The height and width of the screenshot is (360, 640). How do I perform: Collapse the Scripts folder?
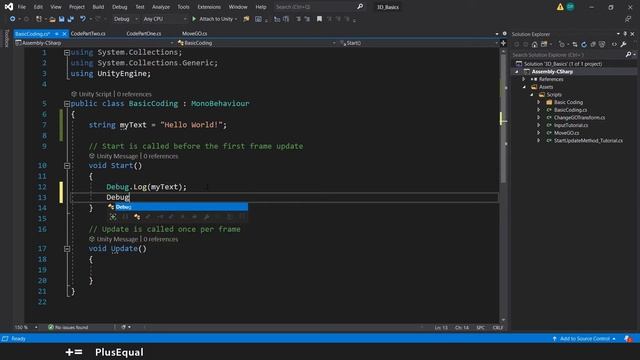pos(532,95)
